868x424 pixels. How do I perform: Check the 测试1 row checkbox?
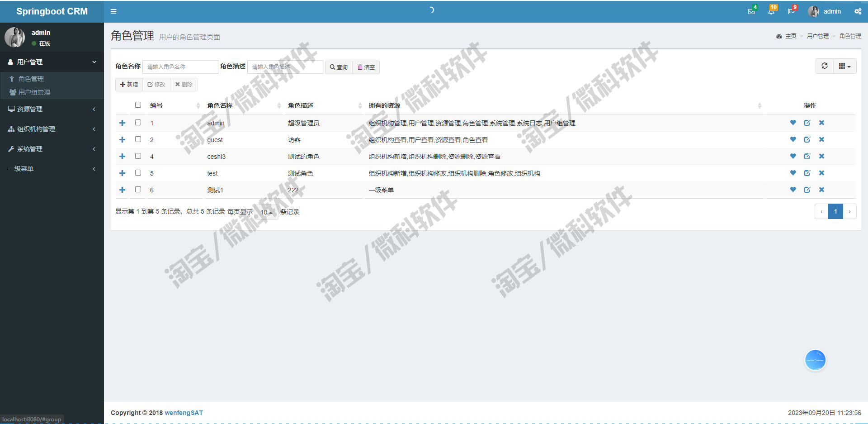pos(138,190)
